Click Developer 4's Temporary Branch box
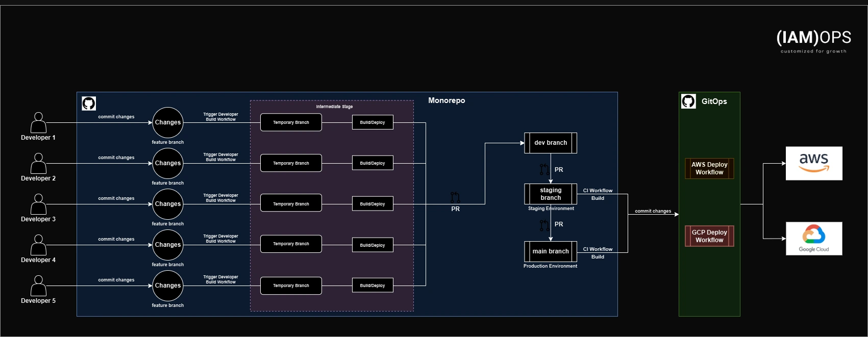 tap(291, 244)
